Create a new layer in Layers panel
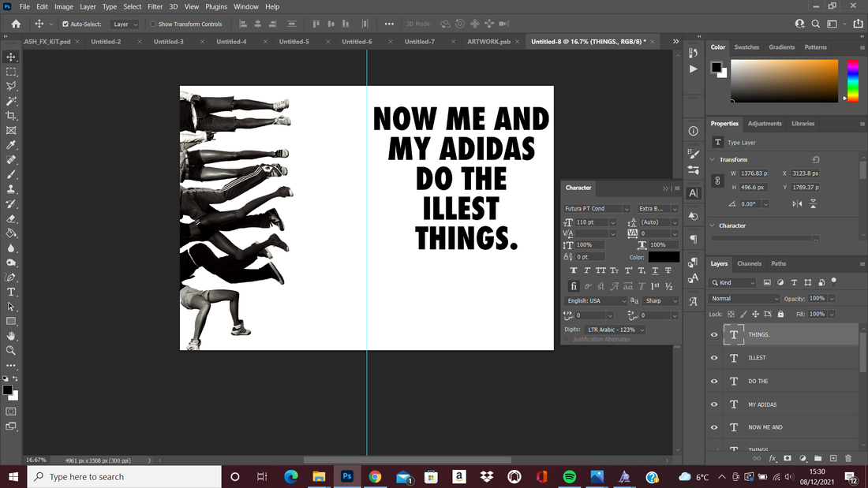 833,458
